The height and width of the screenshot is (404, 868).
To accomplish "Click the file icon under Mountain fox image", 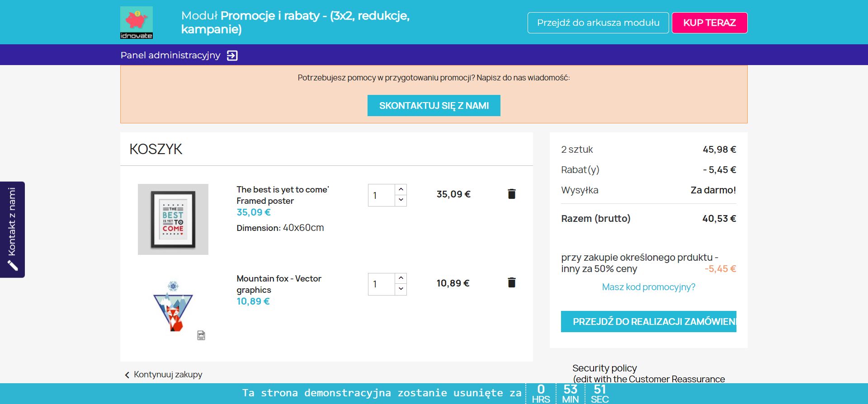I will click(201, 335).
